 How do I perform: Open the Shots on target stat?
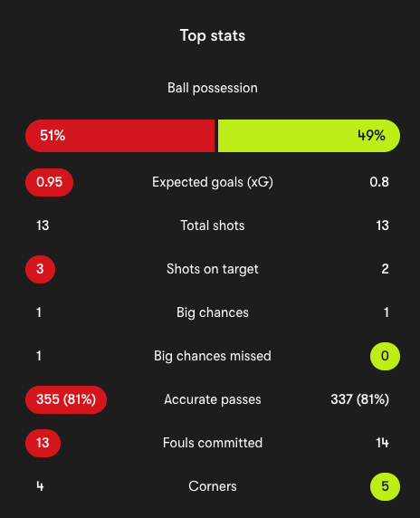point(213,269)
